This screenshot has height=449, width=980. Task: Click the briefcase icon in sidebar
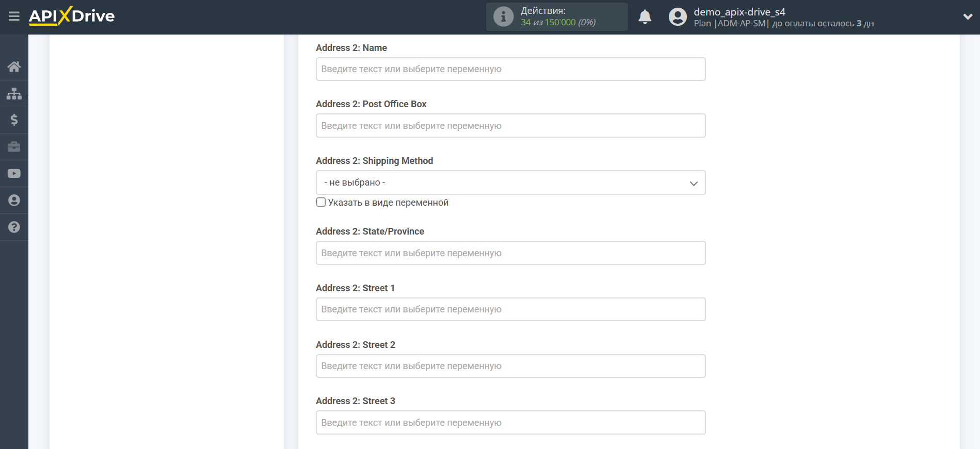pyautogui.click(x=14, y=147)
